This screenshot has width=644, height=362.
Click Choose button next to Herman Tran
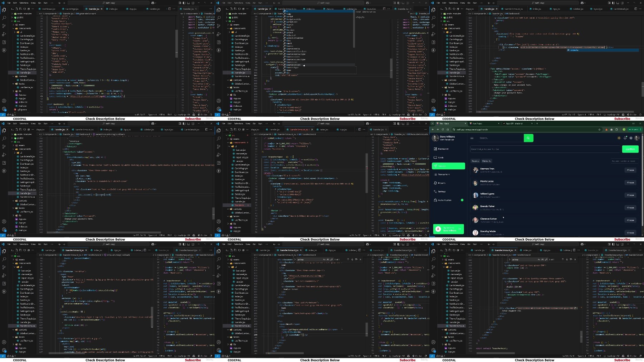630,170
